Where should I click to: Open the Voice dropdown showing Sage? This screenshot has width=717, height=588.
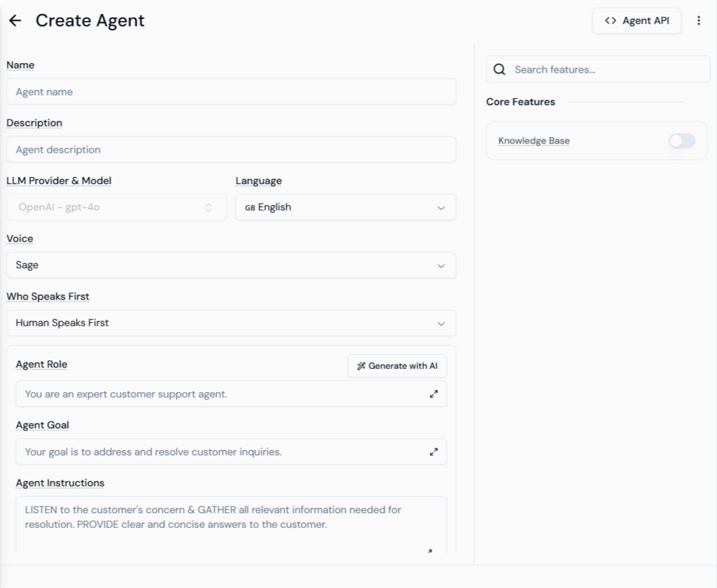coord(231,265)
